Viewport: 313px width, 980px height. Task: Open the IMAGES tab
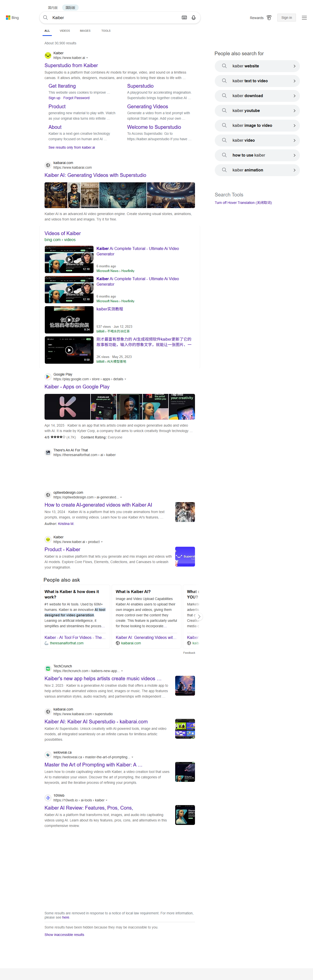point(85,31)
